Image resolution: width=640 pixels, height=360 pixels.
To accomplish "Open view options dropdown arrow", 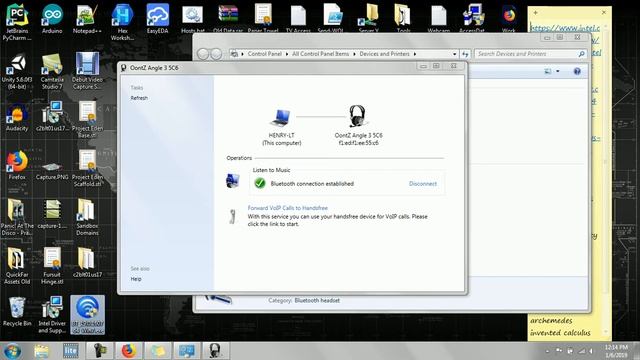I will click(x=558, y=71).
